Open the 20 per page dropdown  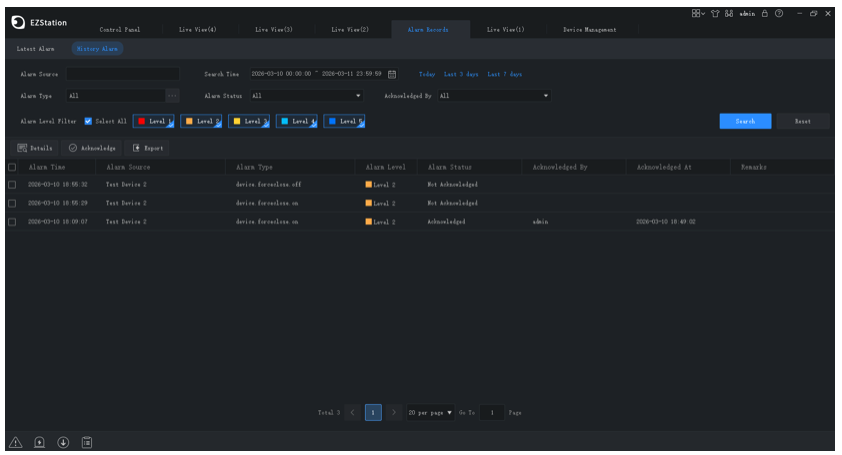430,413
